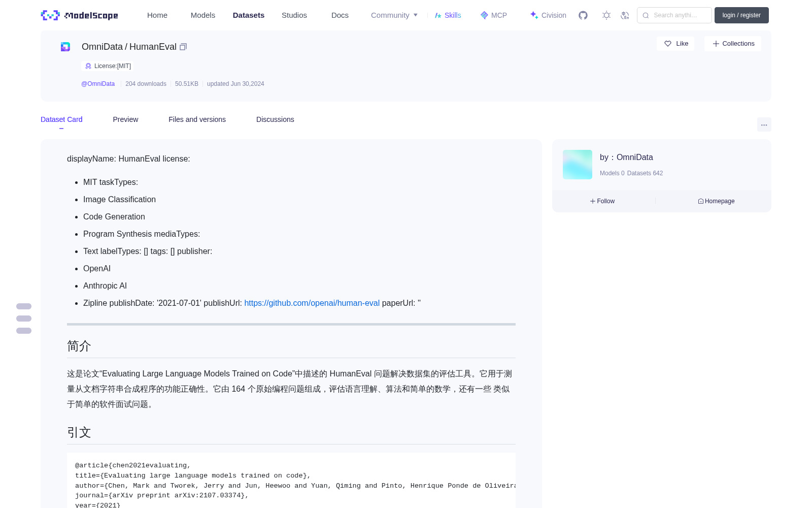Click the 'Datasets 642' count
812x508 pixels.
tap(645, 173)
